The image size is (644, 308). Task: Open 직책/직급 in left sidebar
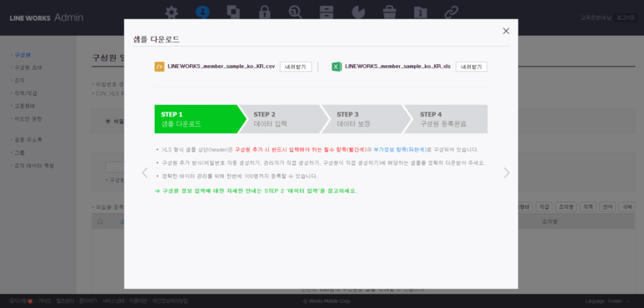pos(26,93)
